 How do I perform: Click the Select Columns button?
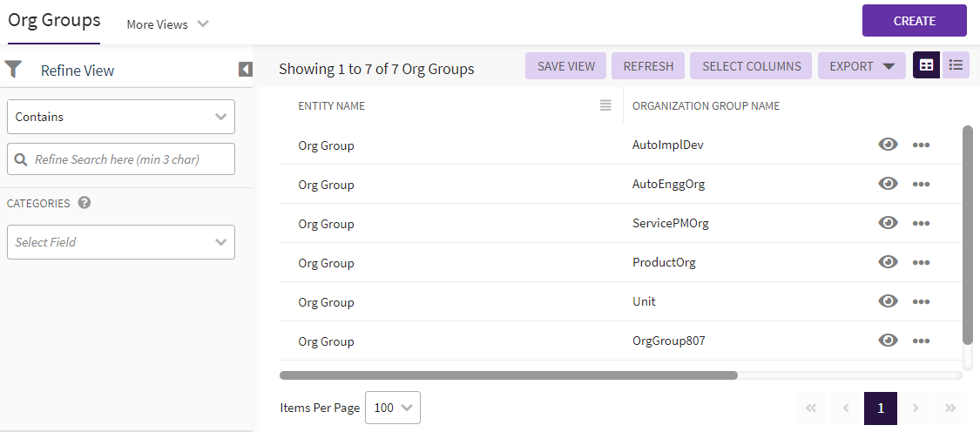[x=751, y=66]
